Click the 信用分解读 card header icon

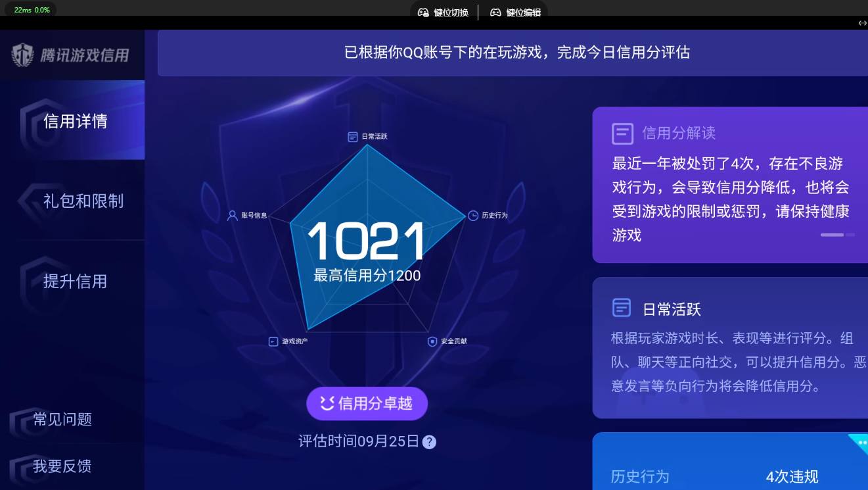coord(622,134)
